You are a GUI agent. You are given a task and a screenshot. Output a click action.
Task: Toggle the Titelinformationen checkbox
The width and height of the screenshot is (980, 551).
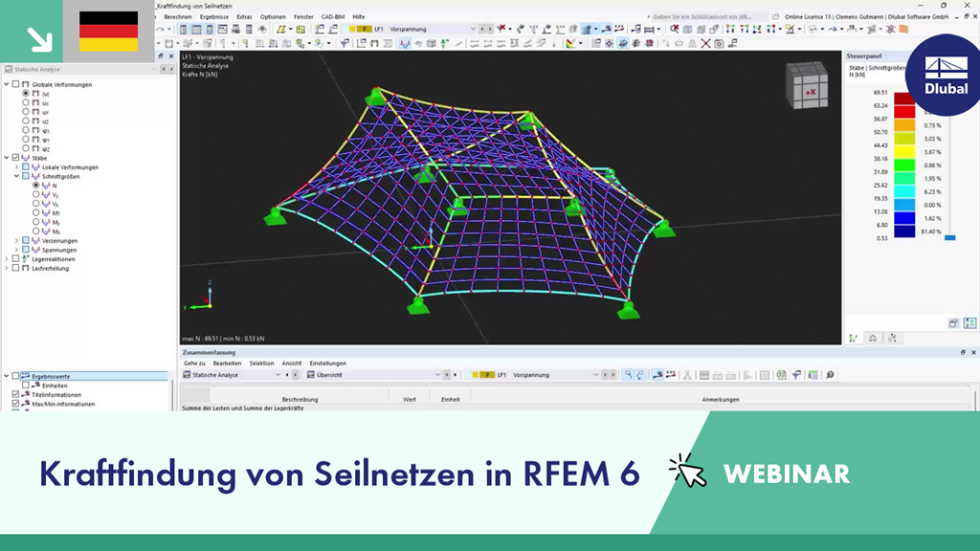pos(15,395)
